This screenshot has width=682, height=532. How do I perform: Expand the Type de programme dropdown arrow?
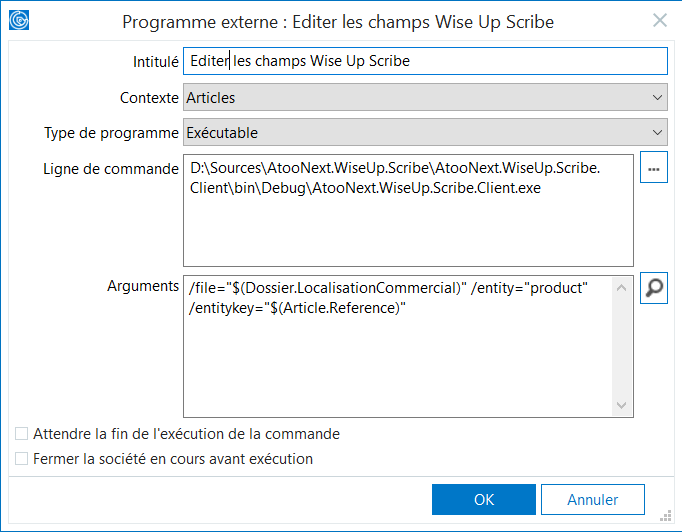(658, 132)
